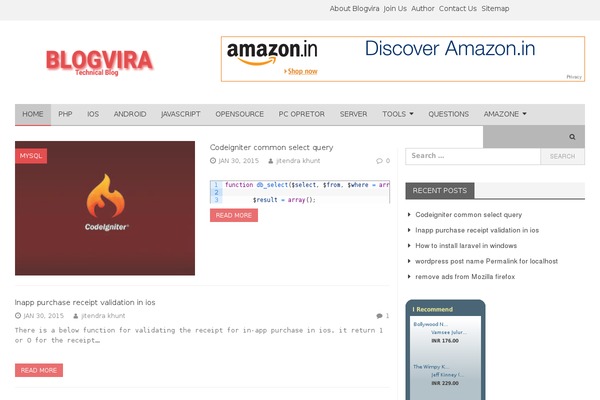Click the MYSQL category tag on image
Image resolution: width=600 pixels, height=400 pixels.
(31, 156)
